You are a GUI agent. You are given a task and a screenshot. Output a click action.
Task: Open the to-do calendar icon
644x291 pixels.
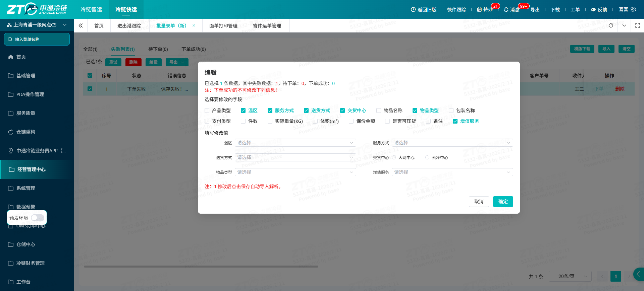point(479,10)
